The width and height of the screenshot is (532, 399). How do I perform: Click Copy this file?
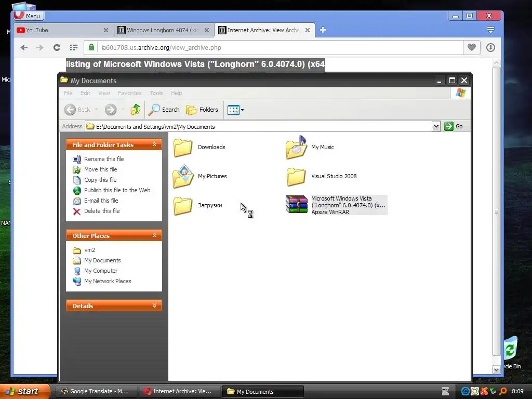click(x=100, y=180)
